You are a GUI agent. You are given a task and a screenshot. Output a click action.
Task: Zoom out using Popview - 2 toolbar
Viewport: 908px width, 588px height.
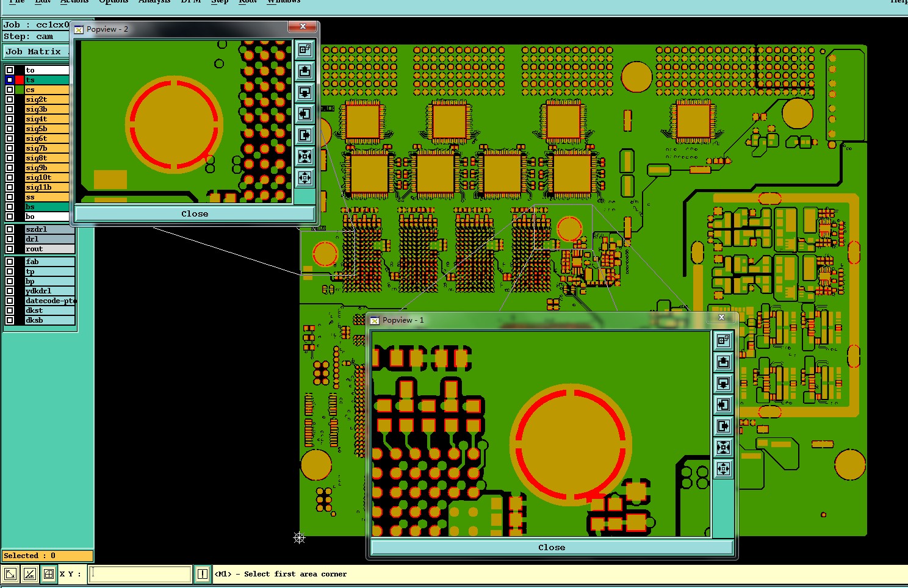click(x=304, y=177)
